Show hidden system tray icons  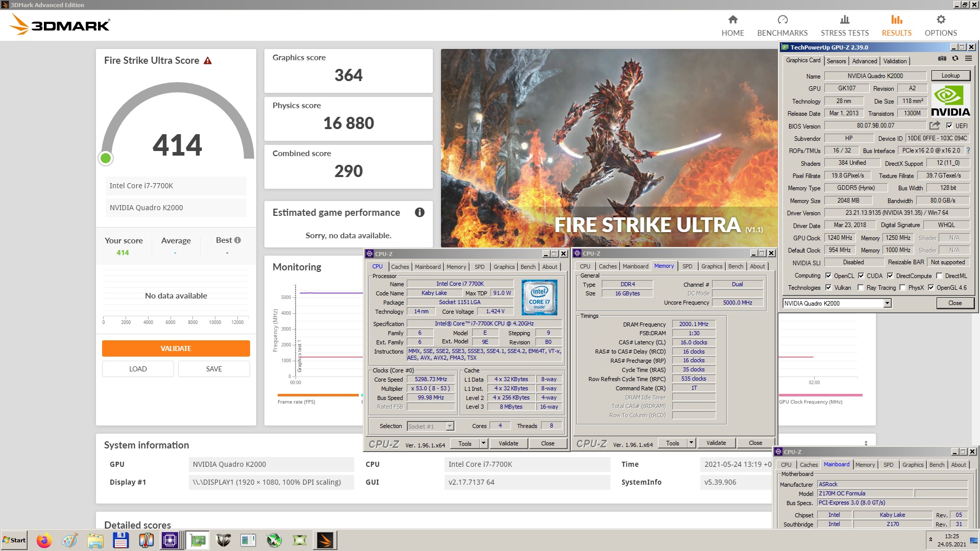click(930, 539)
